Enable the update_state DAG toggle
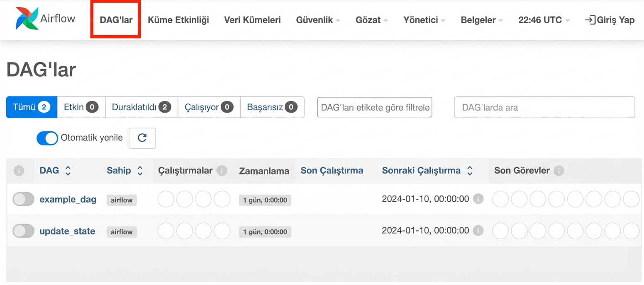Image resolution: width=644 pixels, height=285 pixels. 23,231
